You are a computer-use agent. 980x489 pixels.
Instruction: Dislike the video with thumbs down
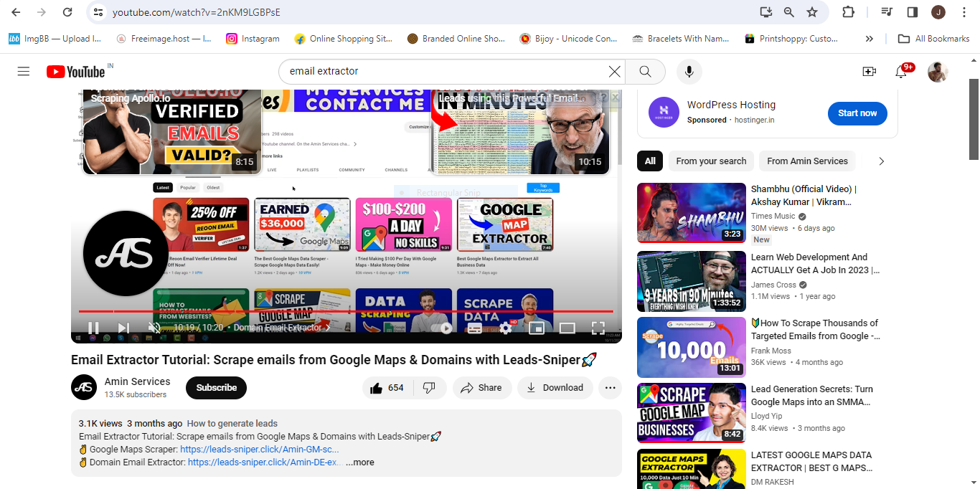point(429,388)
